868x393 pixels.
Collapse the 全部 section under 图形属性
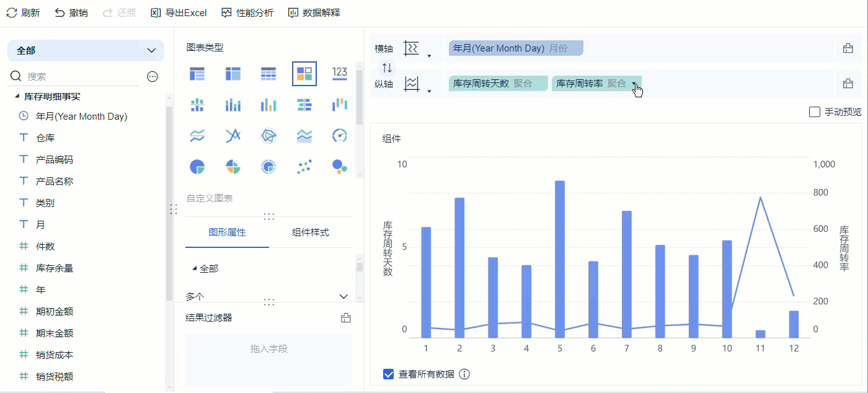[195, 268]
